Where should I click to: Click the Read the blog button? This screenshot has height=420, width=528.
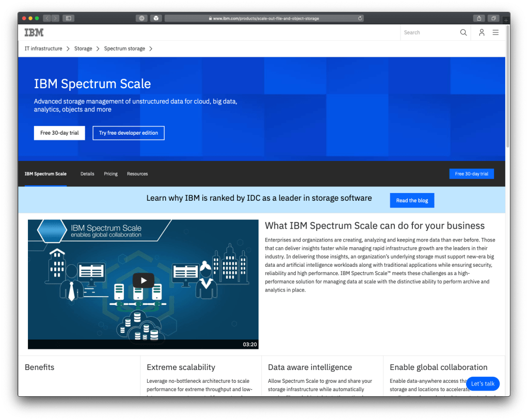pos(412,201)
